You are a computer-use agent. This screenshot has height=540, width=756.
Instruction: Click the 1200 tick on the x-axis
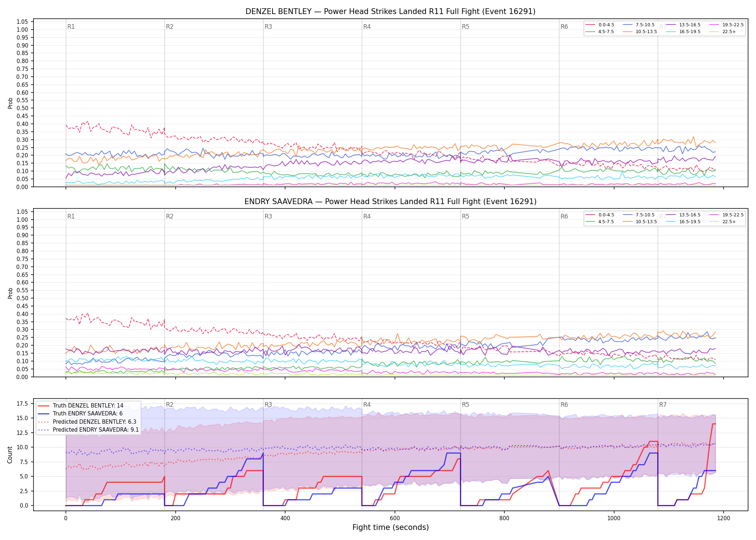[x=724, y=518]
